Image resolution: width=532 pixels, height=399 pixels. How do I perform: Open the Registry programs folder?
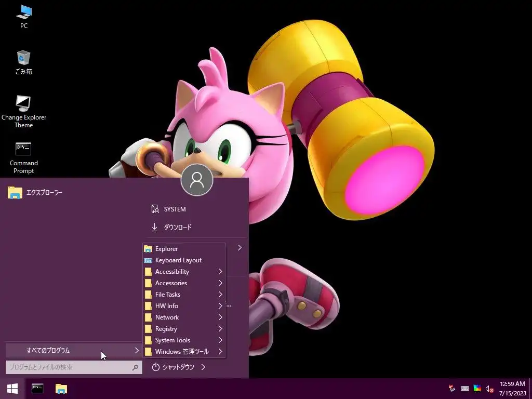pos(184,329)
